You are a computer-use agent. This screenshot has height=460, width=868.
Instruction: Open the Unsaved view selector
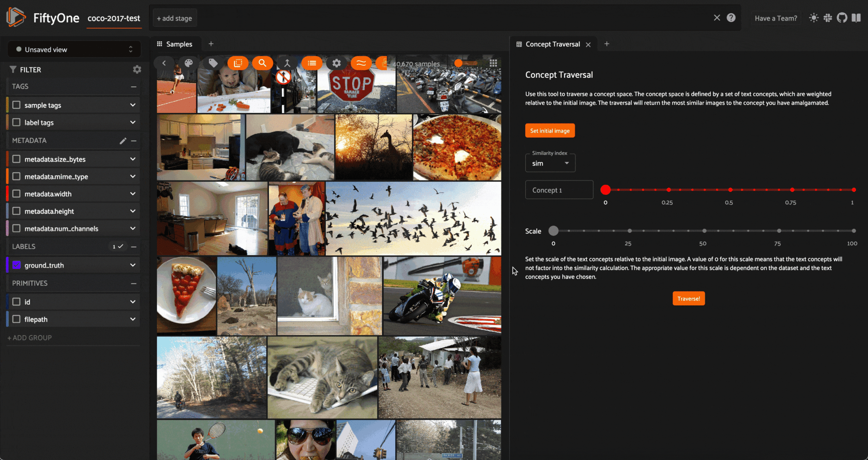74,49
